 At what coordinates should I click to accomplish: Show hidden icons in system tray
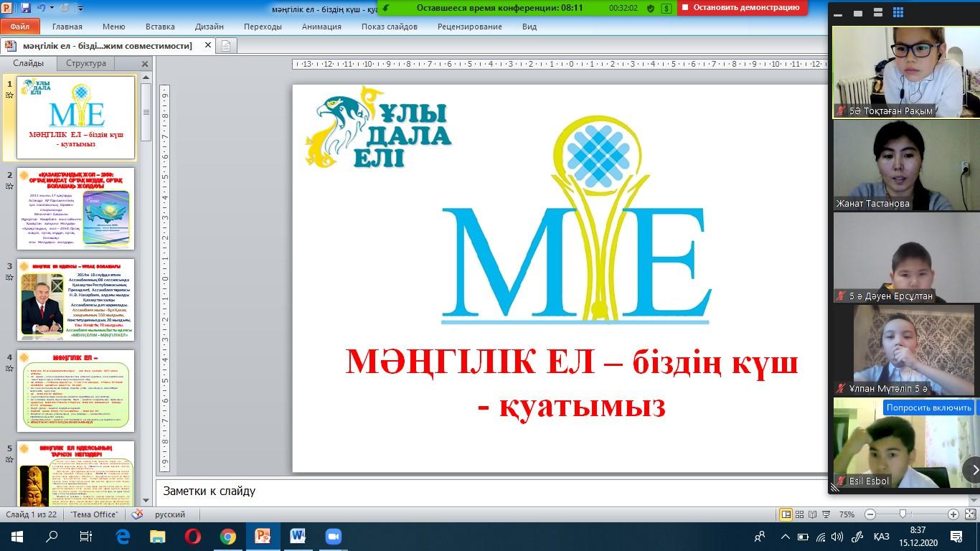[785, 537]
